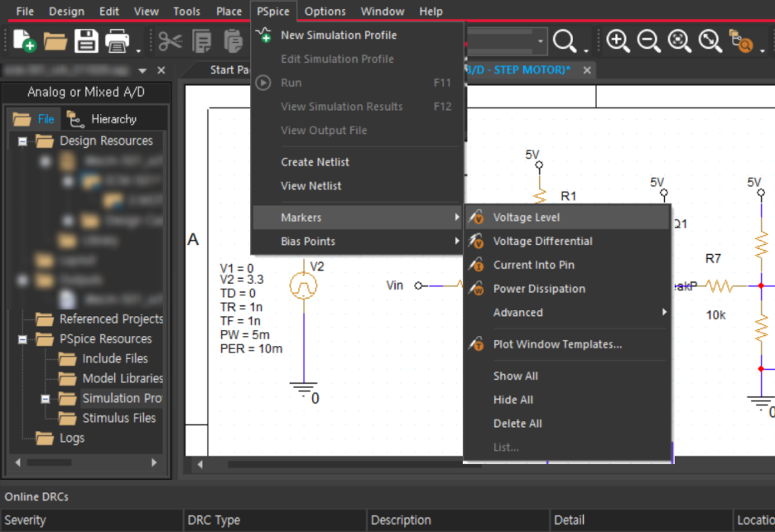Switch to the Start Page tab
The image size is (775, 532).
coord(229,69)
